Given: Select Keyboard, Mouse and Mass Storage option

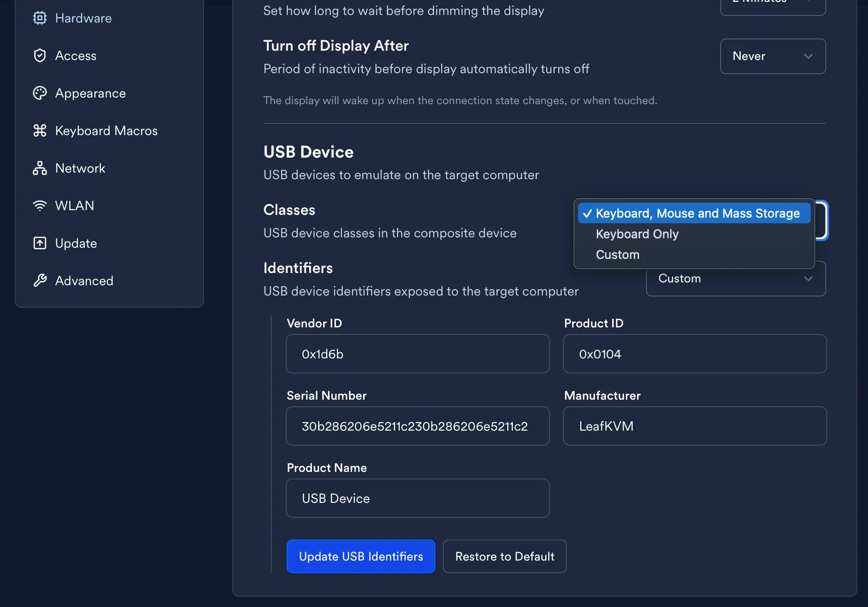Looking at the screenshot, I should click(x=694, y=213).
